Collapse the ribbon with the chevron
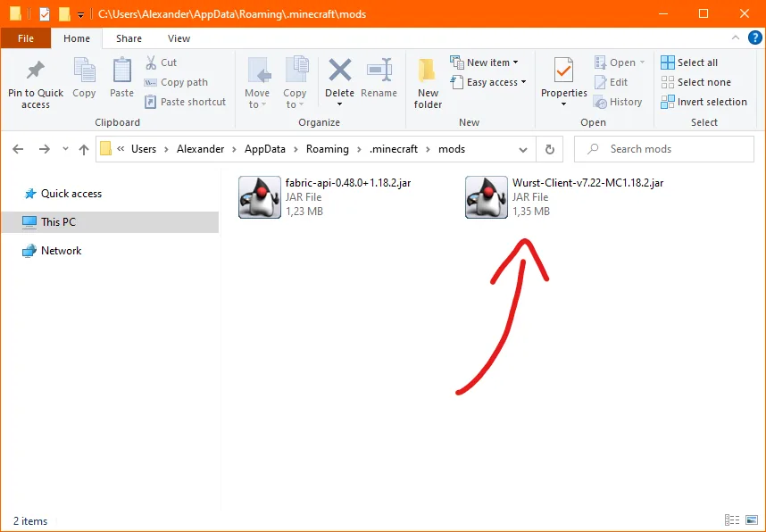This screenshot has height=532, width=766. point(736,38)
